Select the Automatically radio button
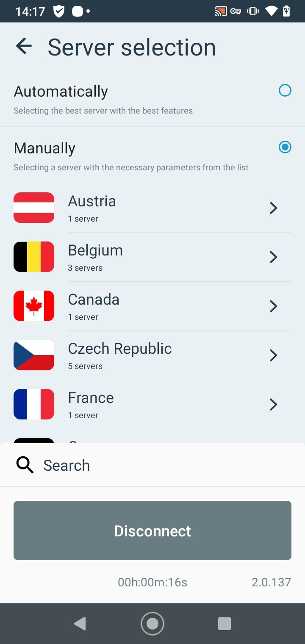 tap(285, 90)
